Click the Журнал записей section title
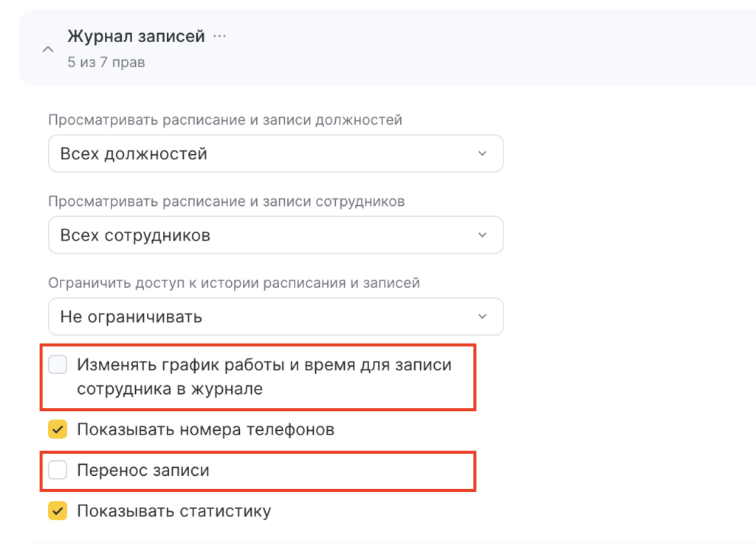756x543 pixels. click(136, 36)
